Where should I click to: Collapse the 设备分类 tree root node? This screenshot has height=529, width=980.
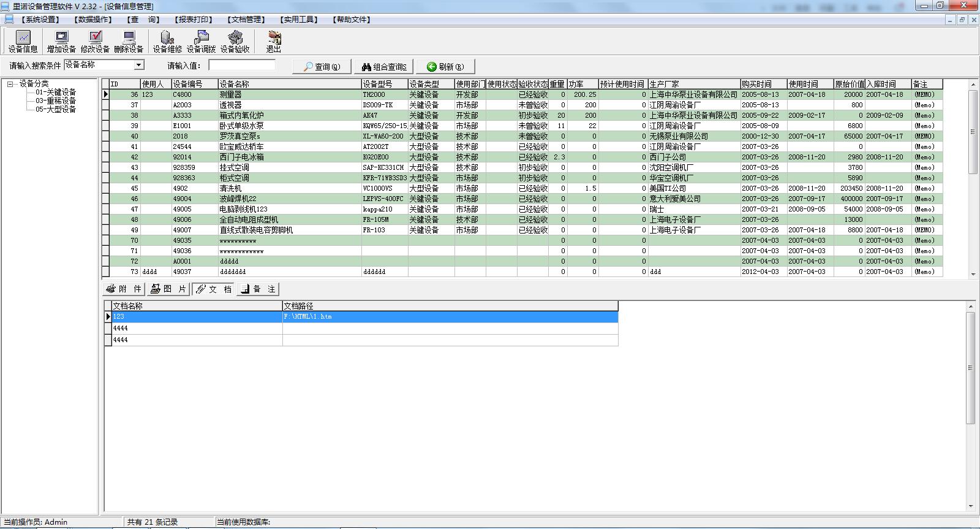pyautogui.click(x=10, y=84)
